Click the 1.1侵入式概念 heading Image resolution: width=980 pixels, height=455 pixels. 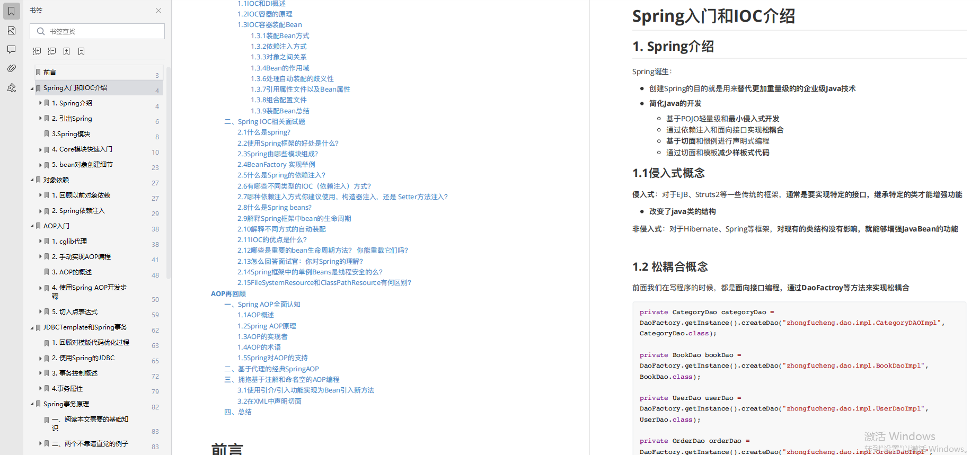coord(668,173)
